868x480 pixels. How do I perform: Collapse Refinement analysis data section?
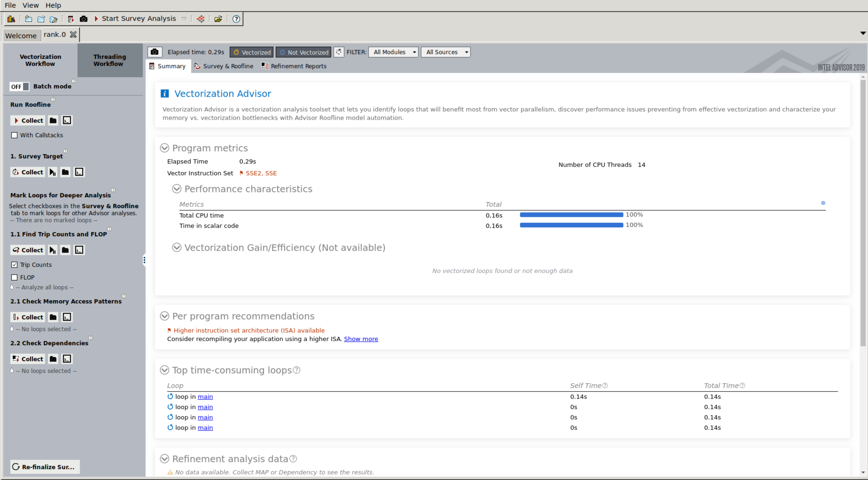coord(164,458)
